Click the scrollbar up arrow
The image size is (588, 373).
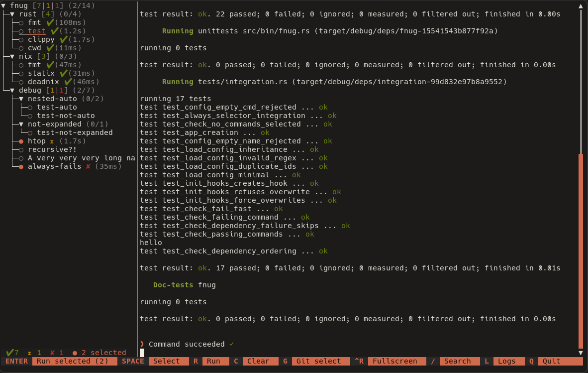click(581, 6)
